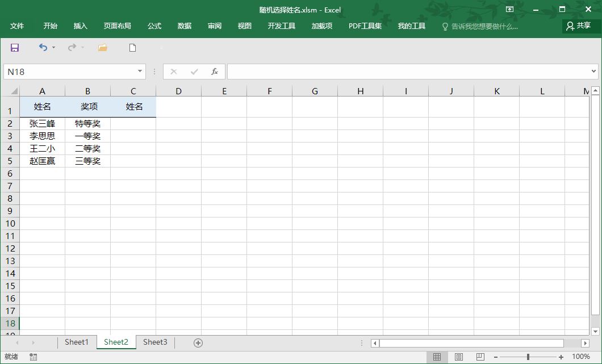Undo the last action
602x364 pixels.
[x=43, y=47]
